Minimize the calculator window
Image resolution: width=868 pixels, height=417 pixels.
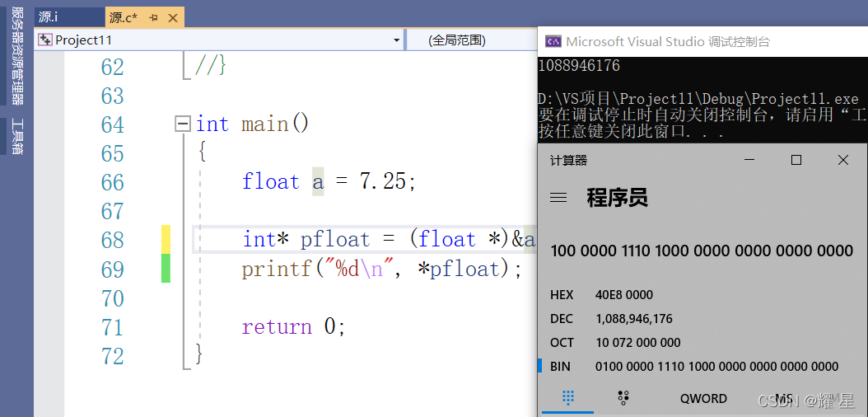click(749, 161)
